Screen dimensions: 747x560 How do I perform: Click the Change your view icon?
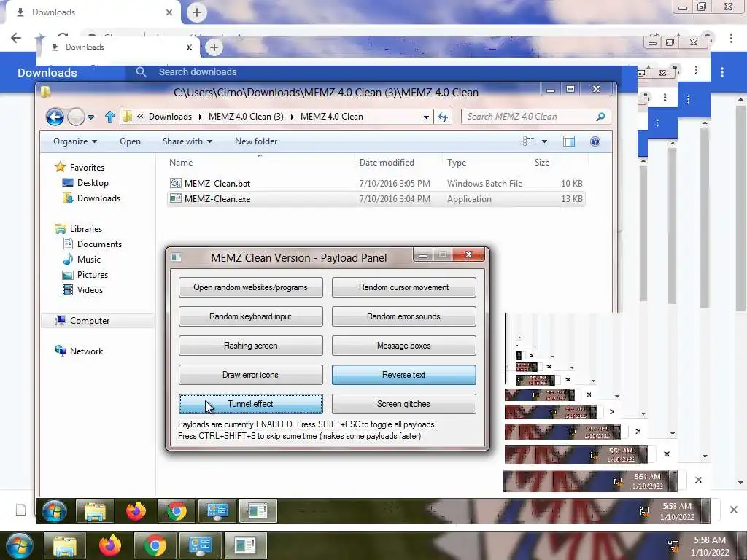coord(528,141)
